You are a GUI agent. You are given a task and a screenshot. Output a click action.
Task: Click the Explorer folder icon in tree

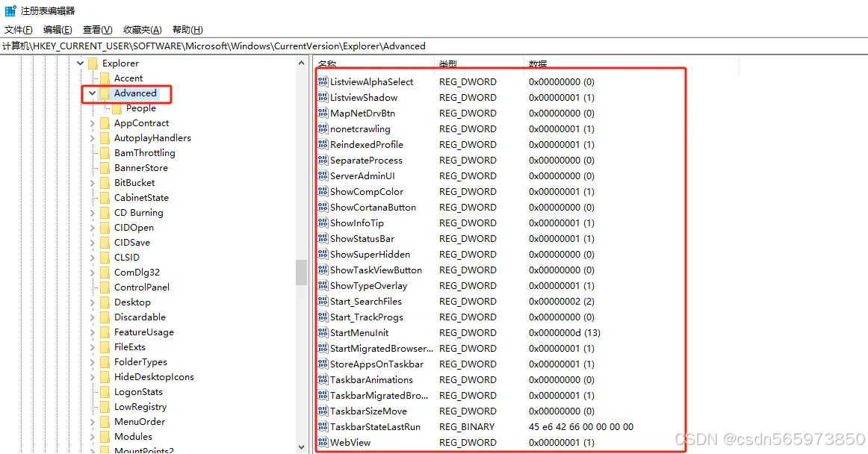tap(93, 63)
